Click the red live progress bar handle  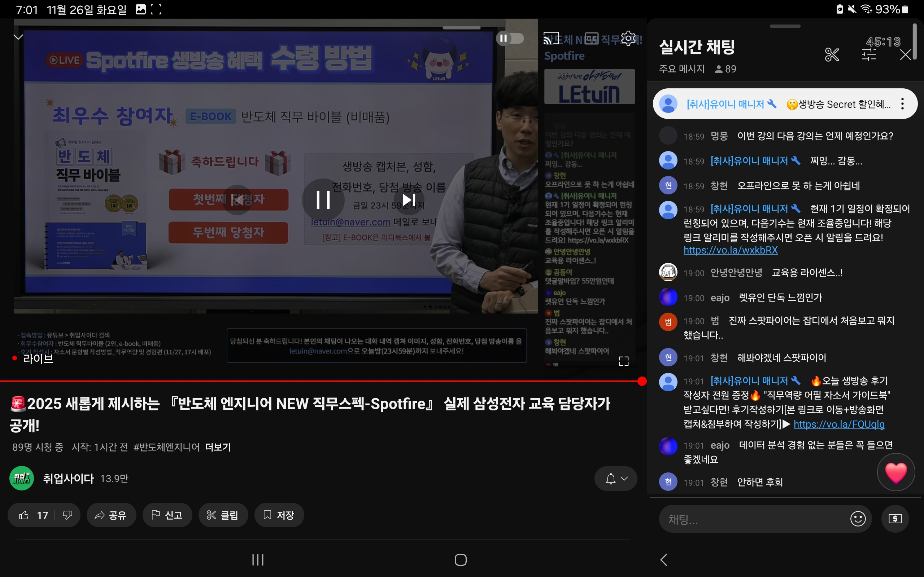point(642,381)
